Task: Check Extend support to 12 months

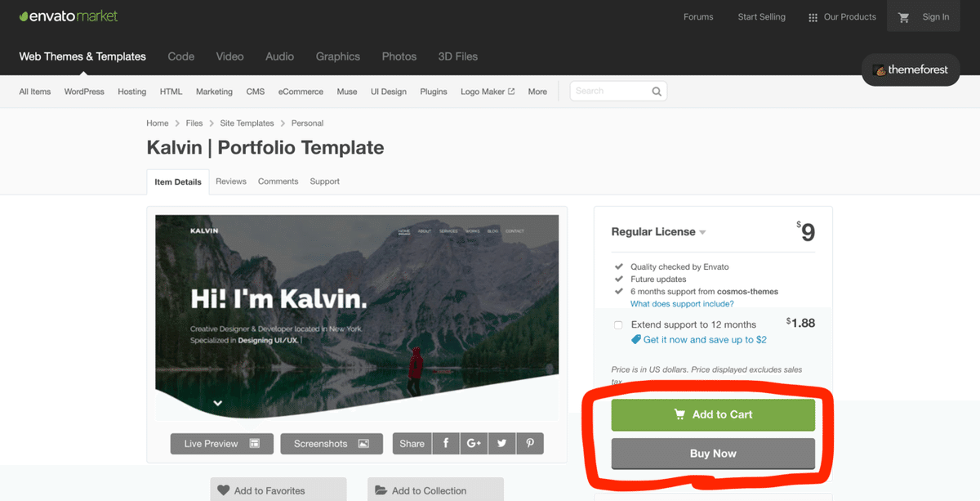Action: 618,325
